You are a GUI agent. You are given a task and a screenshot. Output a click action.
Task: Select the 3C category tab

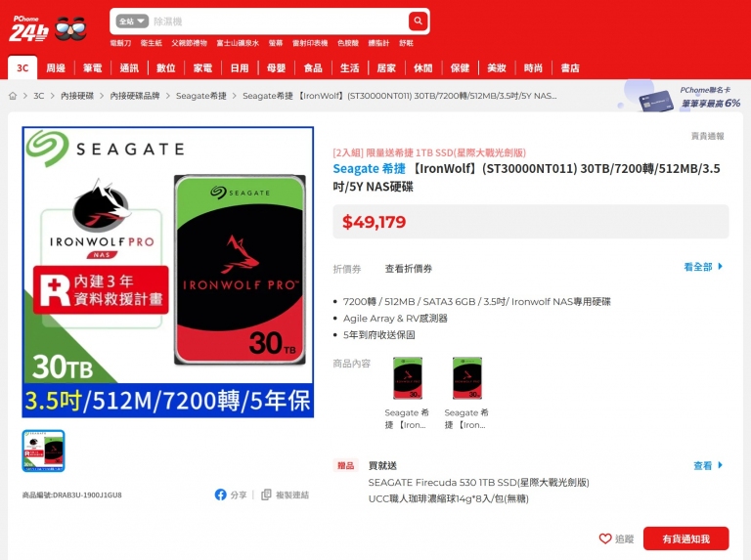click(x=22, y=68)
